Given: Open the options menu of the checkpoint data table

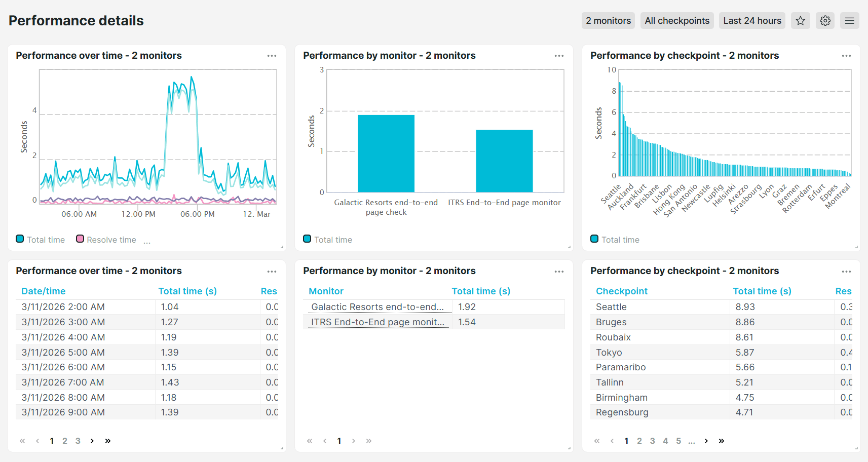Looking at the screenshot, I should point(846,271).
